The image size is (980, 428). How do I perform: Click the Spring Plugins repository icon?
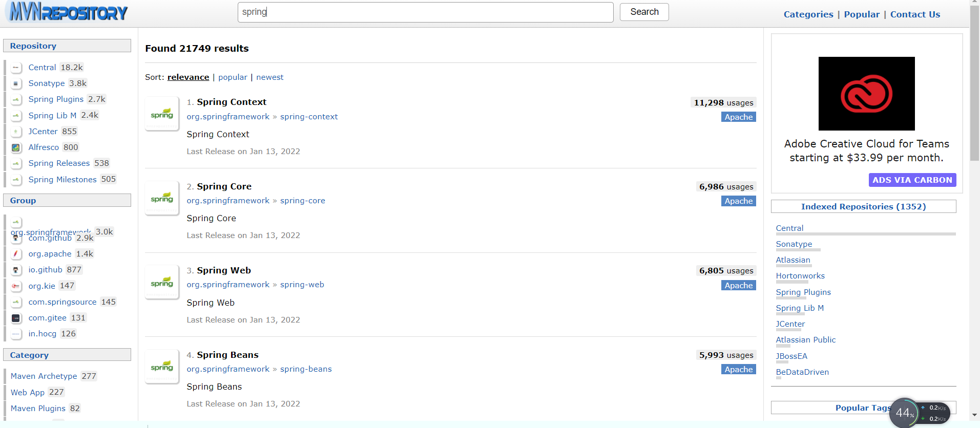(x=16, y=99)
